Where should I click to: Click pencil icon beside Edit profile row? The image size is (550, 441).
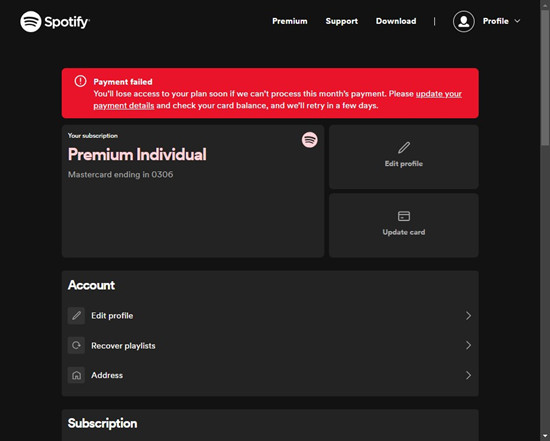(x=76, y=315)
